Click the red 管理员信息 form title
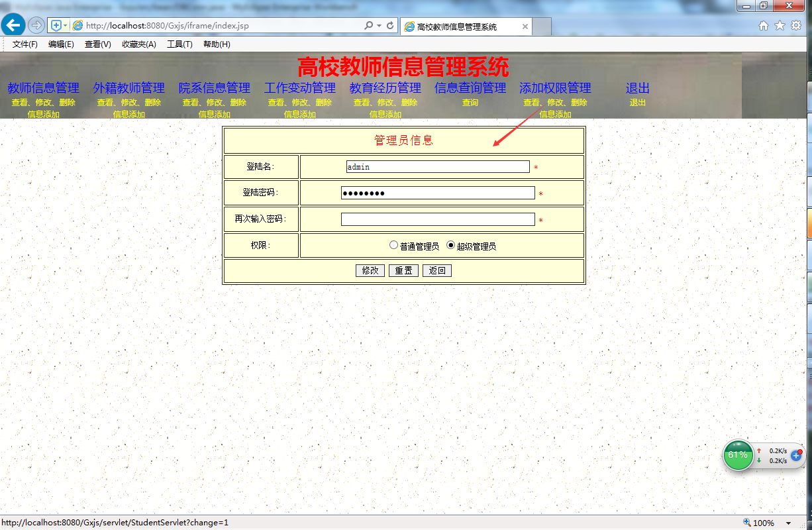 point(403,140)
